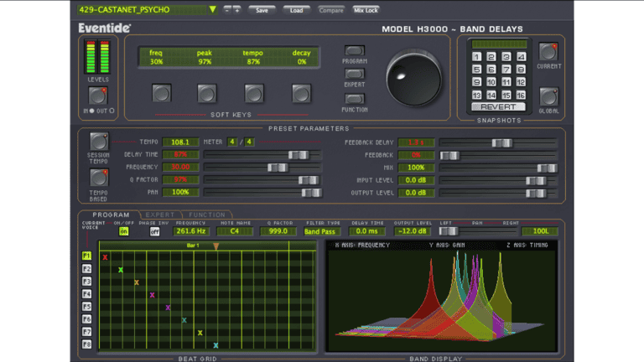Click the EXPERT mode button above its label
Viewport: 644px width, 362px height.
[354, 74]
